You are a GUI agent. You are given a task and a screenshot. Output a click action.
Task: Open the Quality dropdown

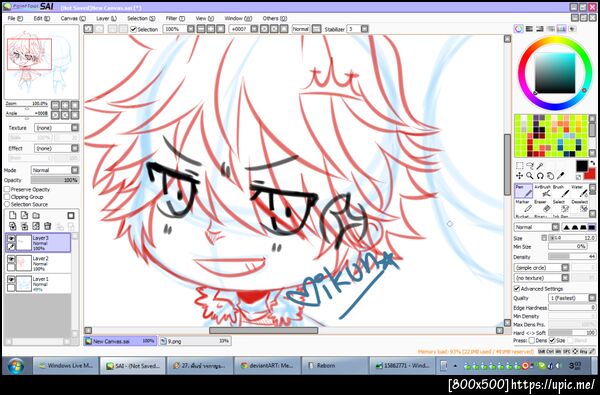572,298
